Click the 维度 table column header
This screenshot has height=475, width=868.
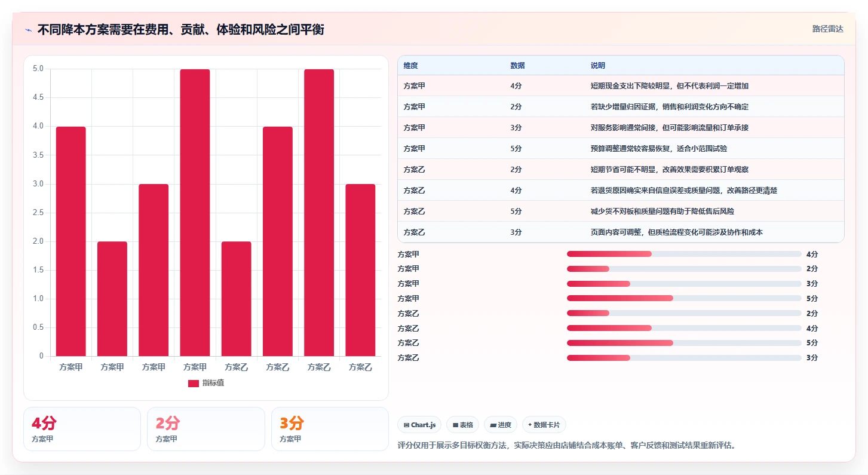coord(411,66)
